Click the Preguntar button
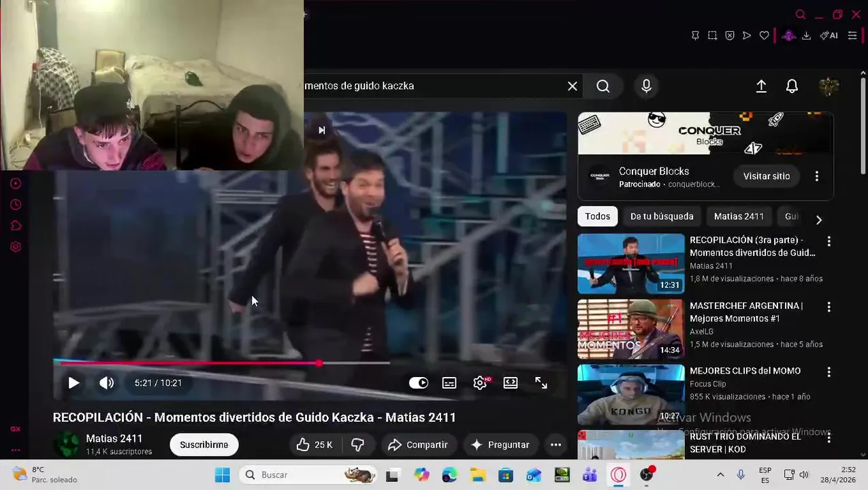 [500, 444]
